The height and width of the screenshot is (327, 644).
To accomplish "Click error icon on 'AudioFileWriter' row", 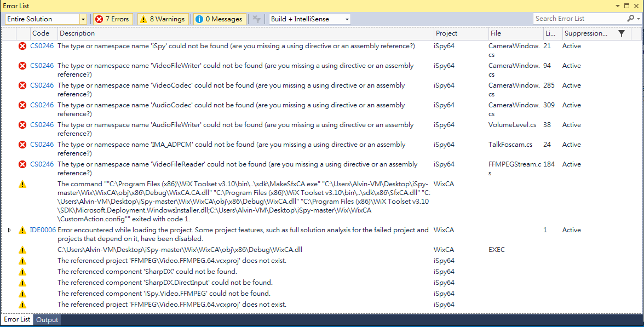I will pyautogui.click(x=22, y=125).
